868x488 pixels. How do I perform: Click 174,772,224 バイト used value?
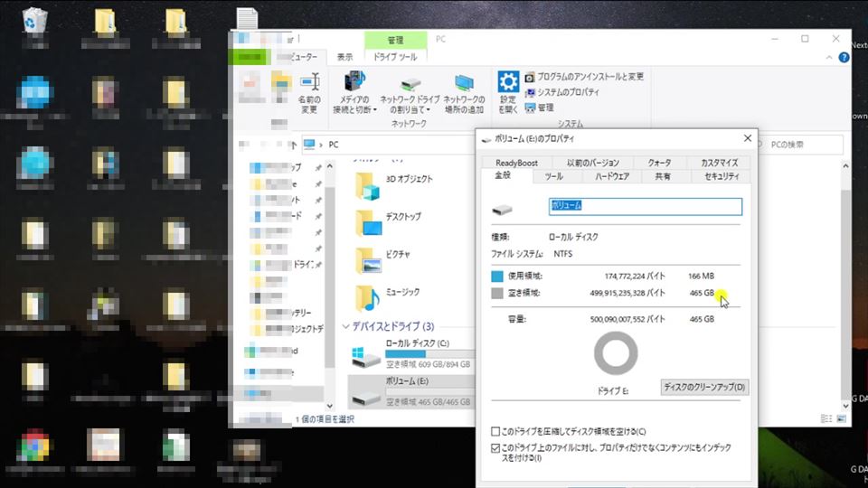635,277
